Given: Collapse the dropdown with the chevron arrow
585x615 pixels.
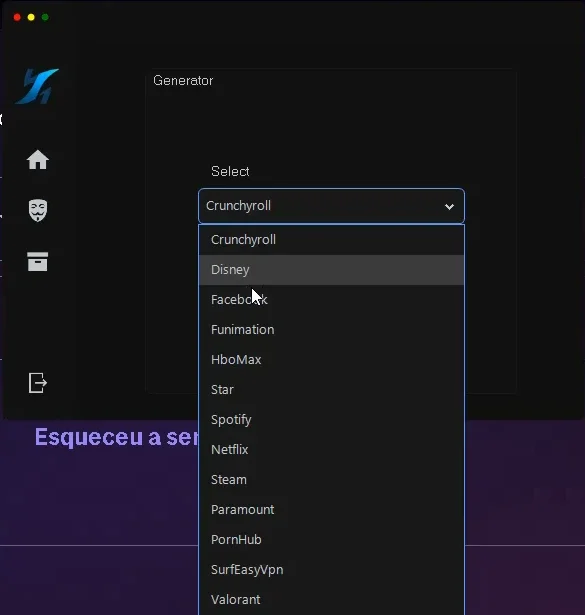Looking at the screenshot, I should 449,206.
